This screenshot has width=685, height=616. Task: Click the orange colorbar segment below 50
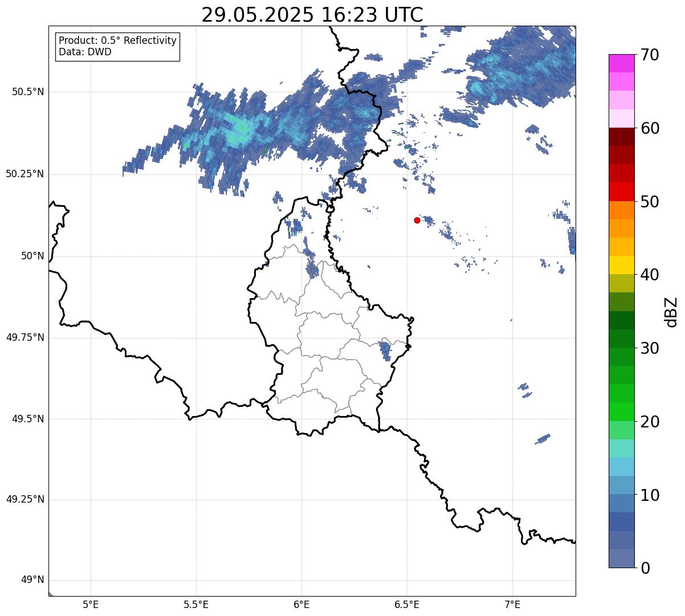pos(621,210)
